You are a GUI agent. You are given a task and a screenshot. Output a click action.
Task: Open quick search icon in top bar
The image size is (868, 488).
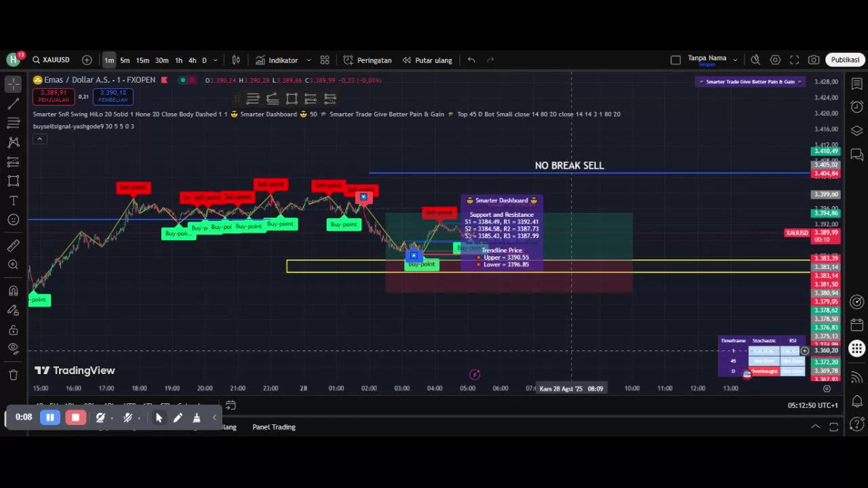coord(755,60)
